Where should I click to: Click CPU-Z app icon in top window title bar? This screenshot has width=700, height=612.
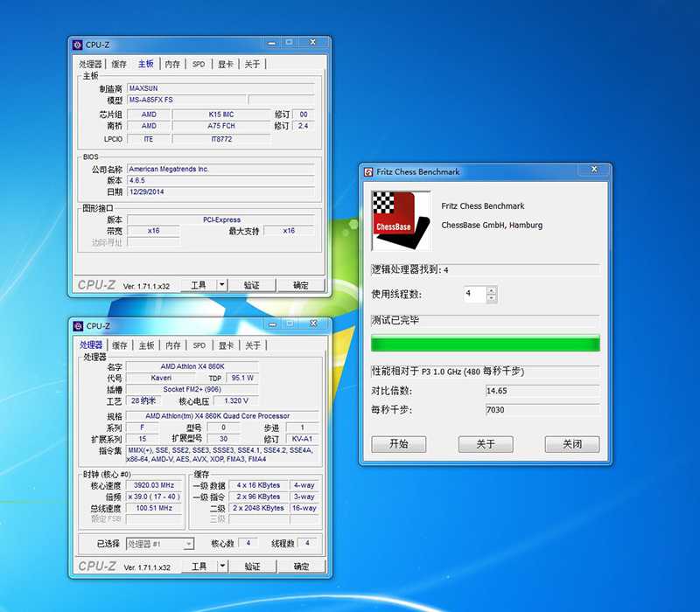(78, 45)
